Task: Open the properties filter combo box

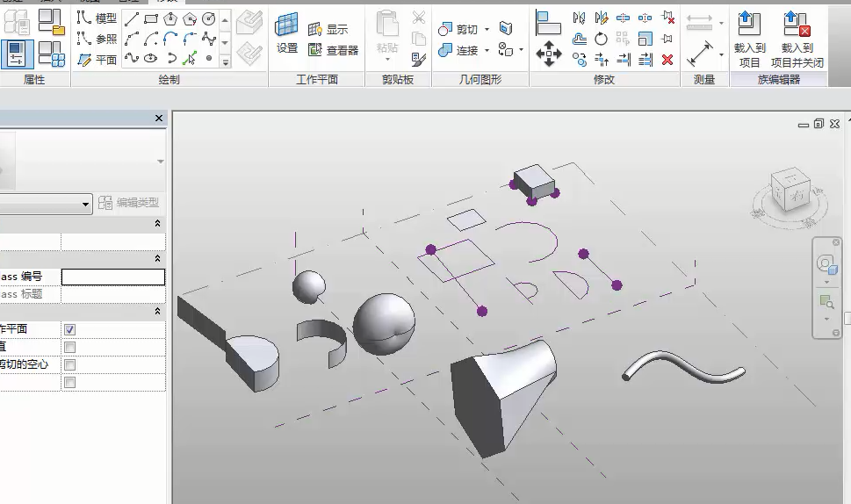Action: point(46,204)
